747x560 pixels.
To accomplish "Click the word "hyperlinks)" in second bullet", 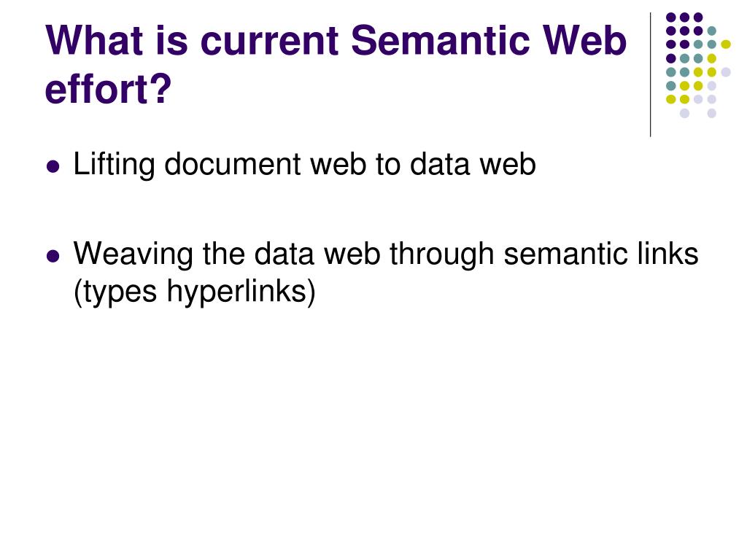I will point(241,292).
